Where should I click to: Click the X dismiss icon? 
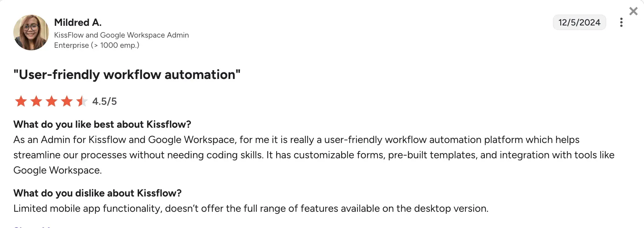[633, 11]
